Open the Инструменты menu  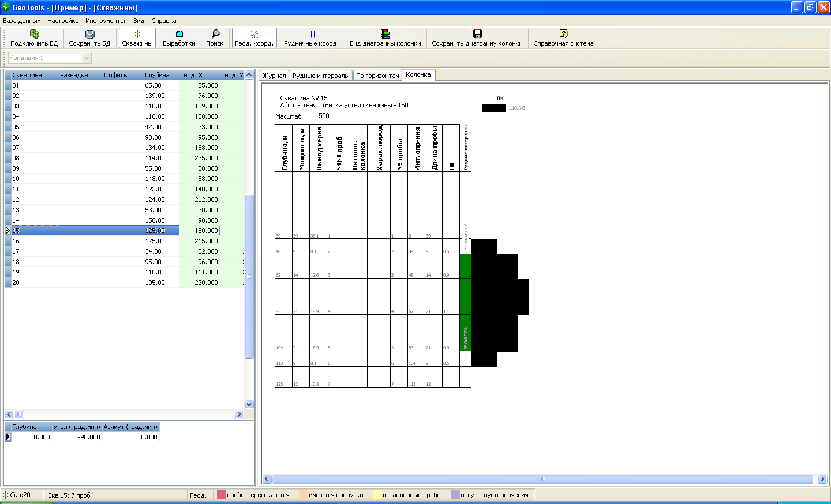(105, 21)
